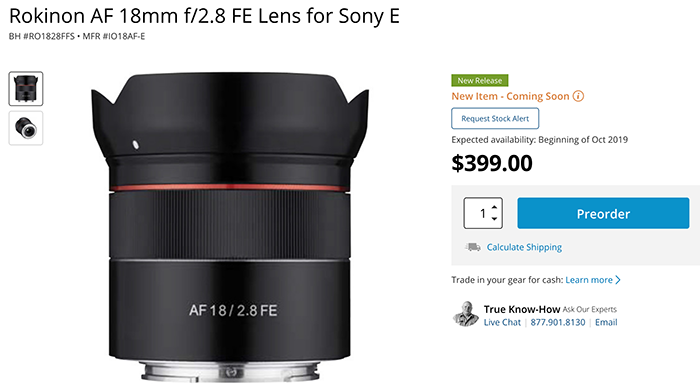This screenshot has width=700, height=392.
Task: Decrease quantity with the down arrow
Action: coord(494,218)
